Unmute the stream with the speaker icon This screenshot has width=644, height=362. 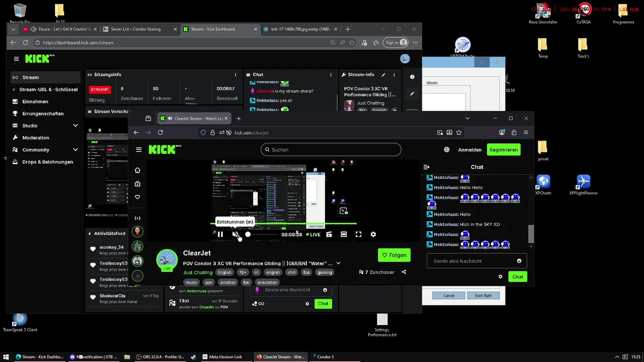coord(235,234)
